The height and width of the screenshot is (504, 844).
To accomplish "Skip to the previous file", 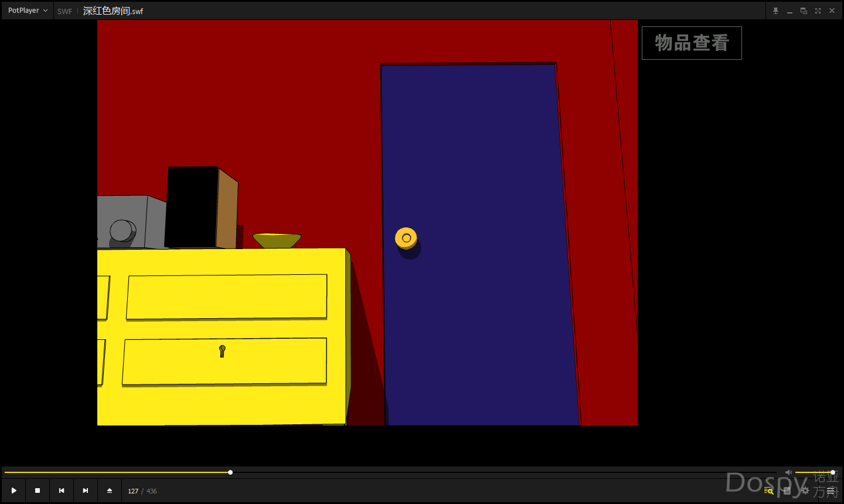I will coord(62,491).
